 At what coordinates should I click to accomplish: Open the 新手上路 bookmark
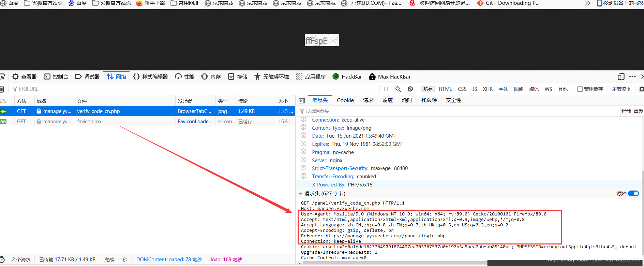(x=150, y=3)
